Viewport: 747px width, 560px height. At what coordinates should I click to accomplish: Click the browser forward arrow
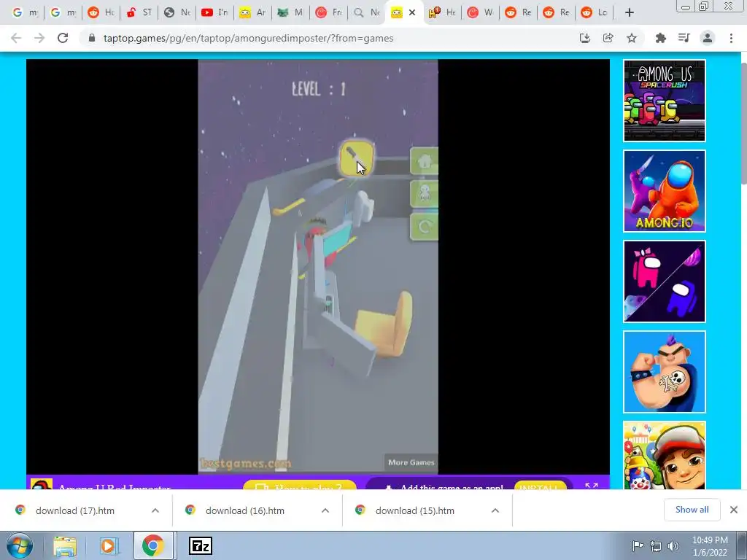39,38
